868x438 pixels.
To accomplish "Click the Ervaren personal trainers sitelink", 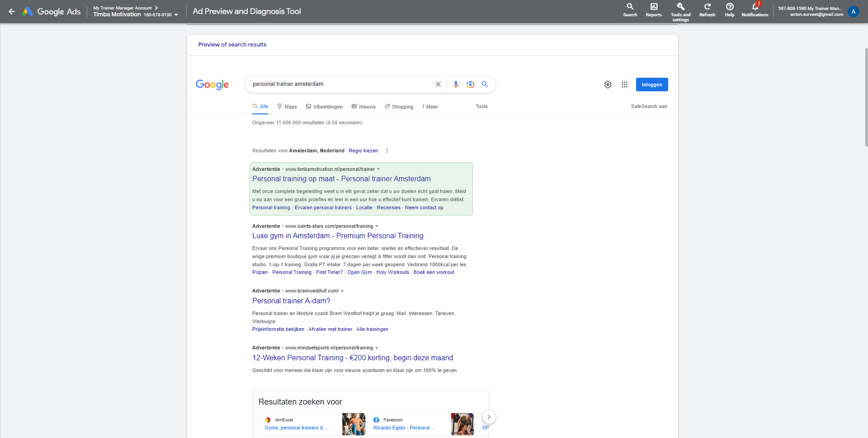I will pyautogui.click(x=323, y=208).
